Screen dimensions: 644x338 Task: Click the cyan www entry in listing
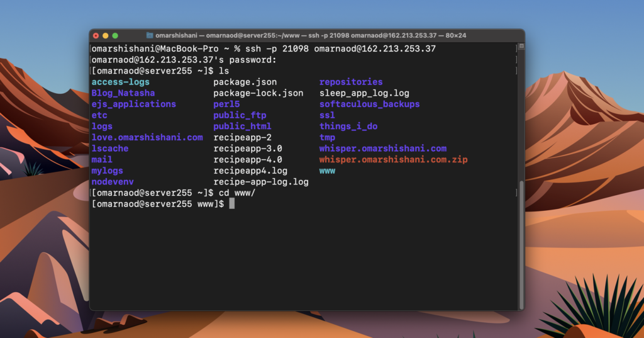[327, 171]
